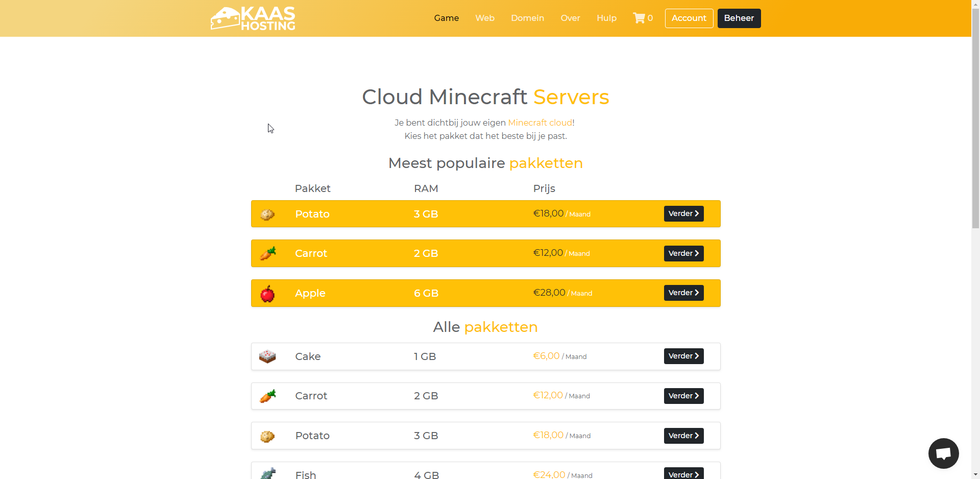Choose Verder for the popular Potato package
980x479 pixels.
683,214
